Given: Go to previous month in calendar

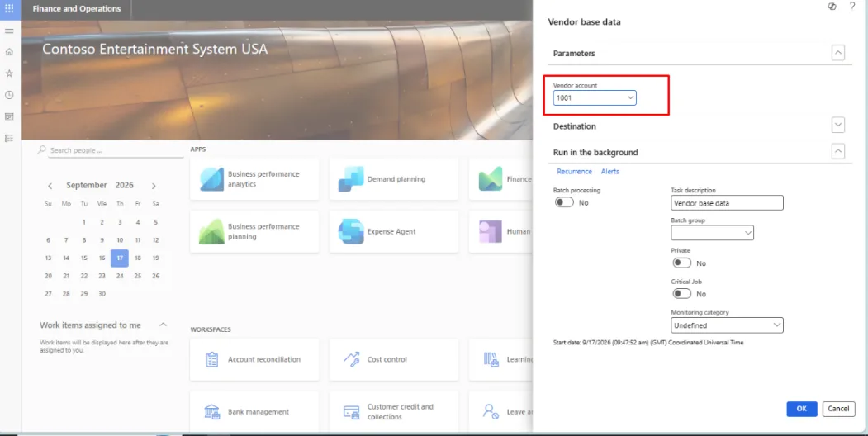Looking at the screenshot, I should [x=50, y=186].
